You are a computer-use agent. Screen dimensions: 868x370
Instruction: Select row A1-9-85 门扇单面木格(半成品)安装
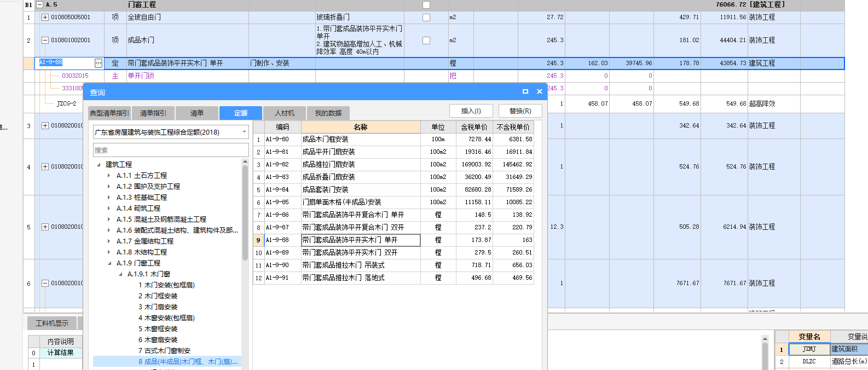pos(394,203)
